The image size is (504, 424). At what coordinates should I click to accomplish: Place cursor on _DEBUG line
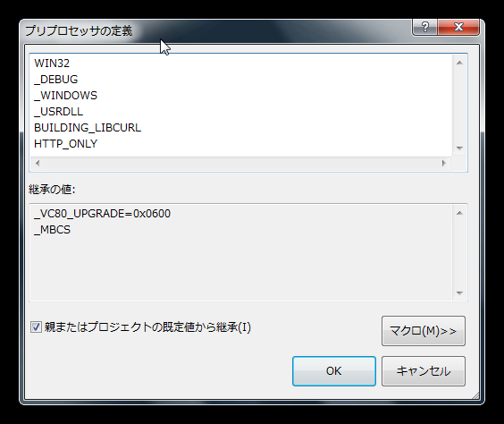(x=56, y=79)
